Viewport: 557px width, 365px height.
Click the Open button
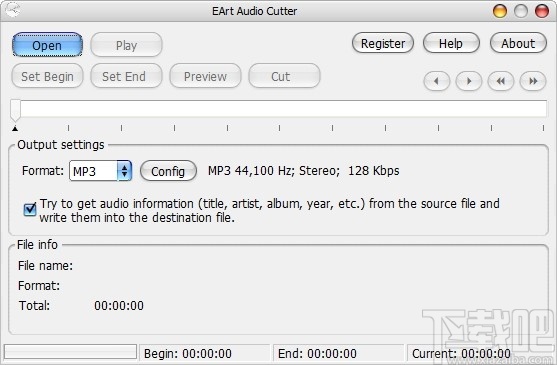47,45
